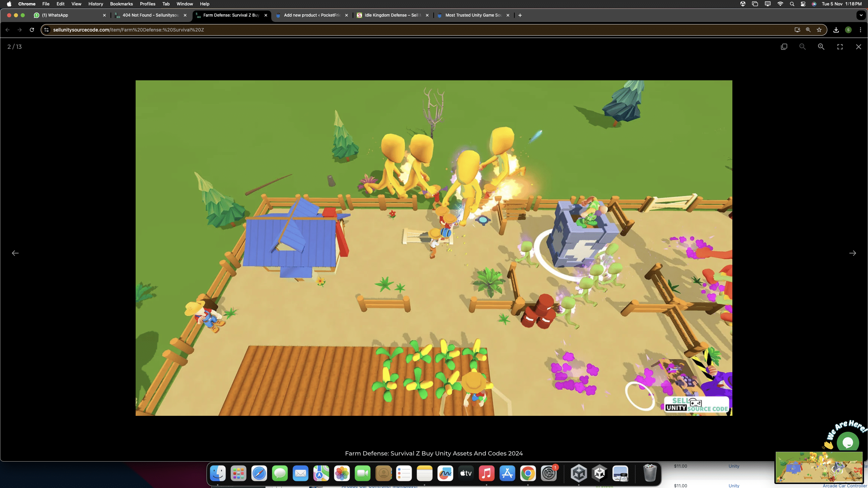Viewport: 868px width, 488px height.
Task: Open System Settings from the Dock
Action: click(549, 473)
